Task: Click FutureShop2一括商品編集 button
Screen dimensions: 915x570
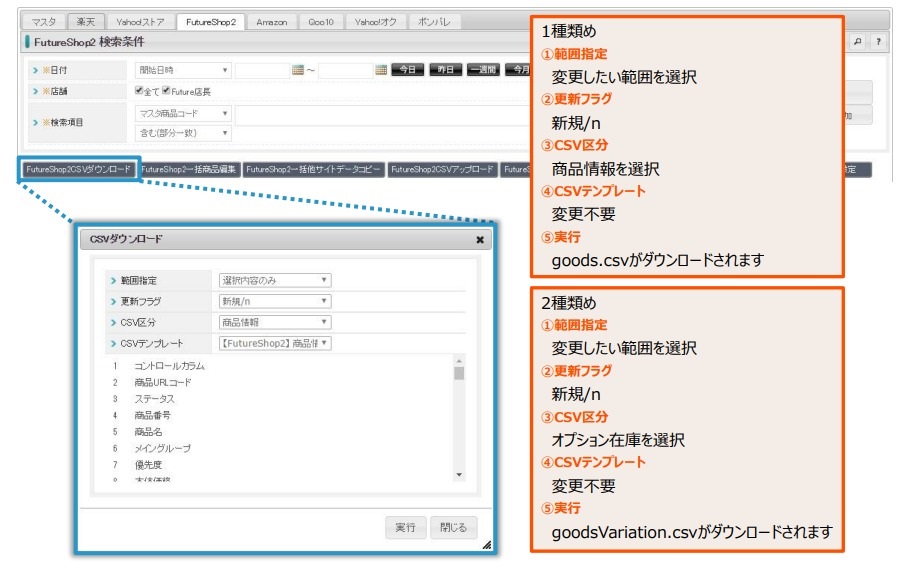Action: click(188, 169)
